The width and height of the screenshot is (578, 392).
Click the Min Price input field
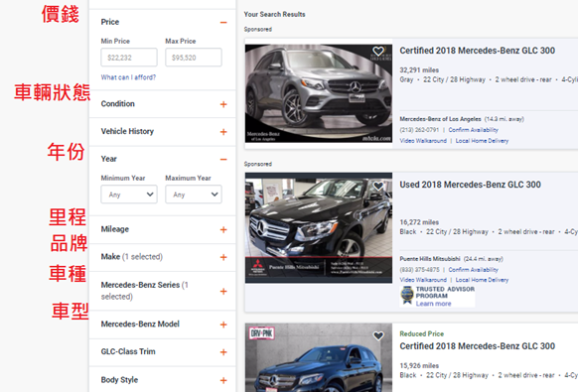[x=129, y=58]
